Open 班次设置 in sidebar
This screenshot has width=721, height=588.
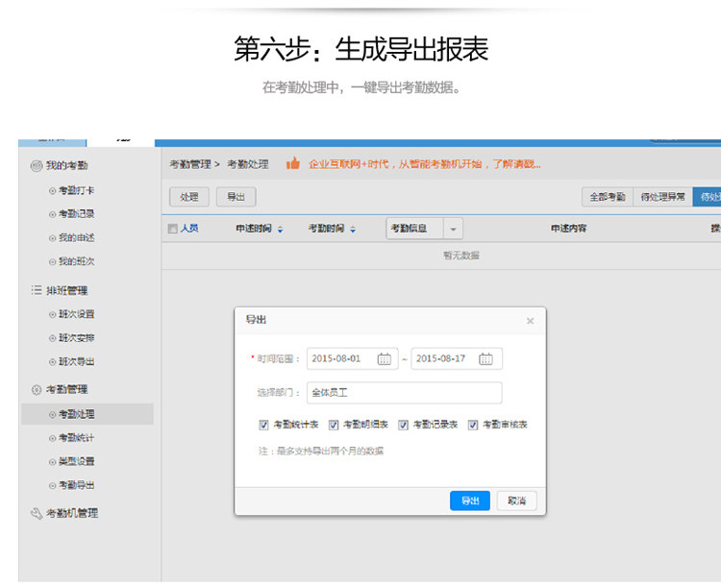(x=76, y=314)
